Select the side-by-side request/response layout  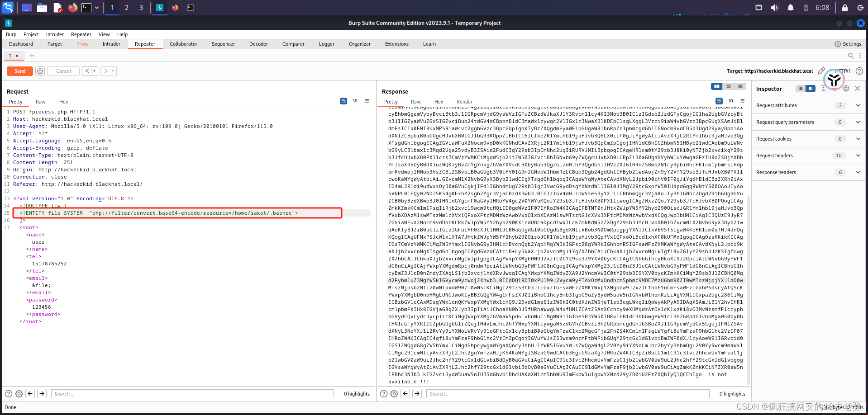click(717, 86)
